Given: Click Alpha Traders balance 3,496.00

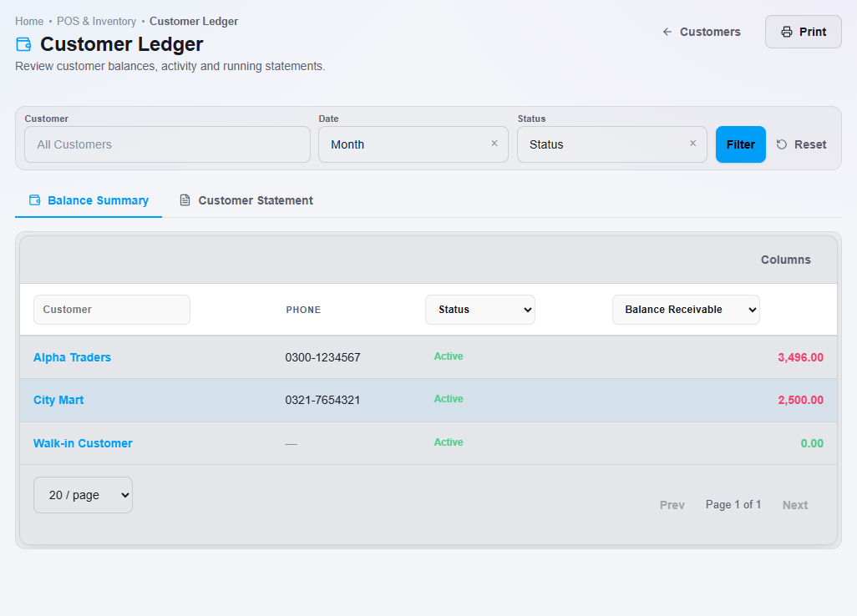Looking at the screenshot, I should pyautogui.click(x=800, y=357).
